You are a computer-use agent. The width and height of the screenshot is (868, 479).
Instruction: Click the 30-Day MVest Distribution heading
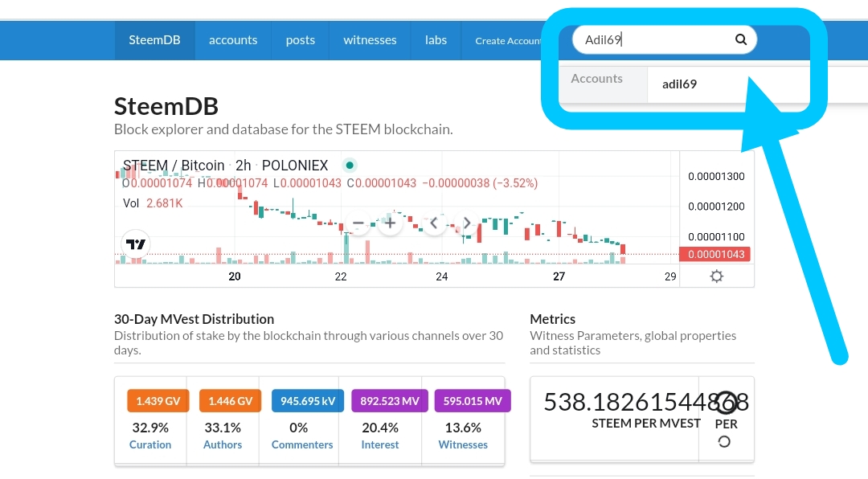point(194,319)
